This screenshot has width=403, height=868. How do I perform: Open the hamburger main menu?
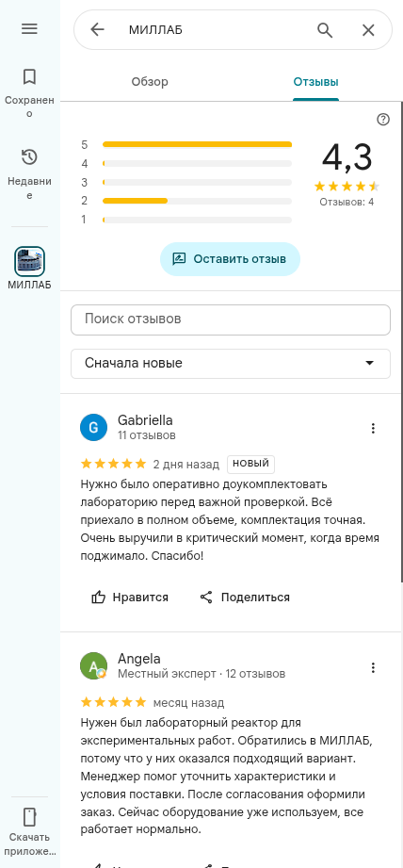click(29, 29)
